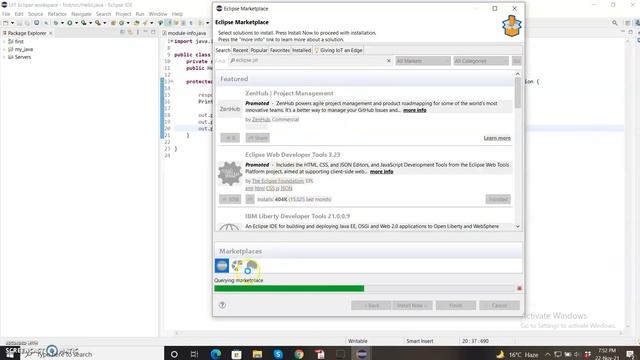This screenshot has height=360, width=640.
Task: Click the star favorite button under ZenHub
Action: coord(230,138)
